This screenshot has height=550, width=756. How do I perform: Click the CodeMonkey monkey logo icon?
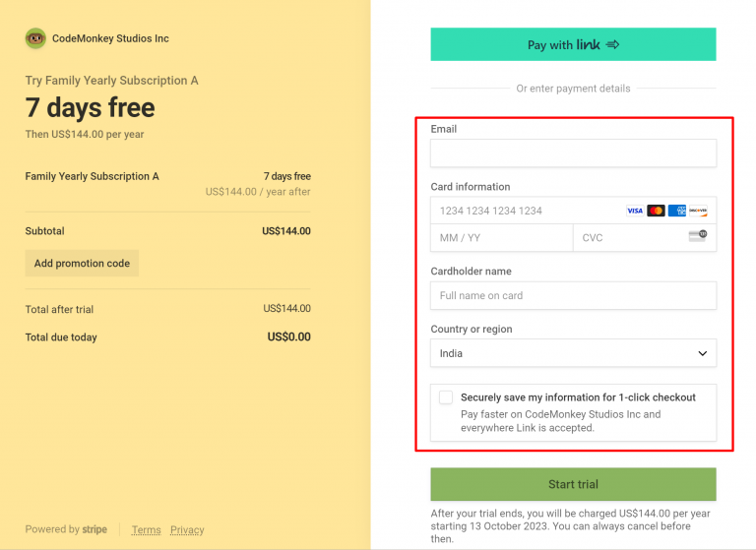tap(35, 38)
